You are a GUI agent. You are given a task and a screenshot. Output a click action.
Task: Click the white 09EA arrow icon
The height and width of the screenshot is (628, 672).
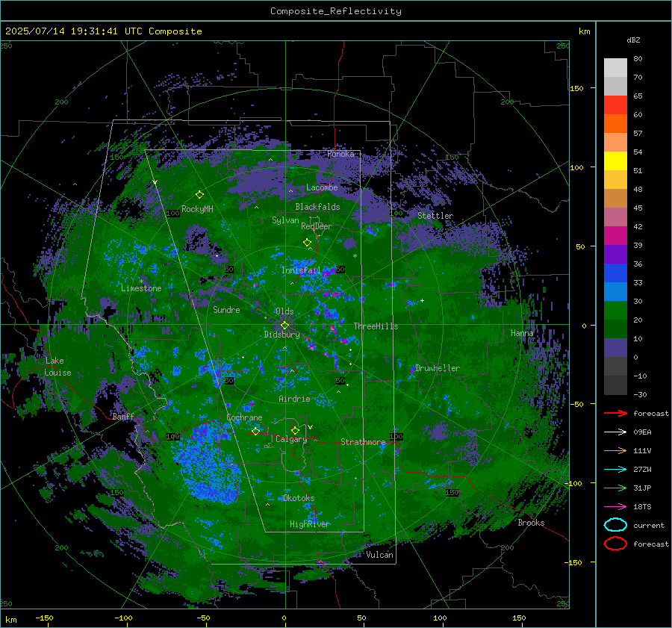coord(615,432)
